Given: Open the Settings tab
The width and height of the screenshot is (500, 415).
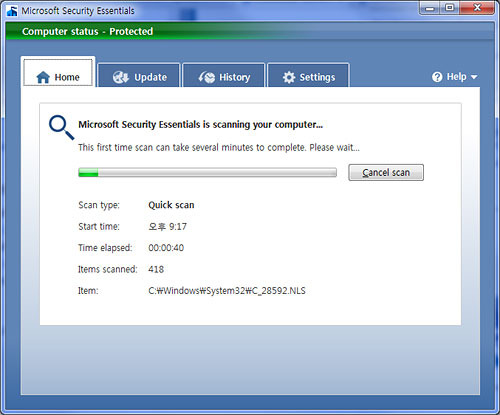Looking at the screenshot, I should [308, 75].
